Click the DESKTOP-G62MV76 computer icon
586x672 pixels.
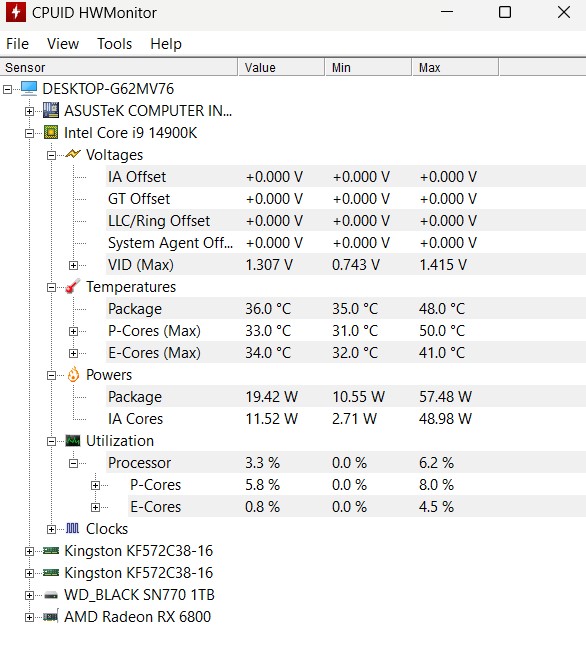point(29,88)
